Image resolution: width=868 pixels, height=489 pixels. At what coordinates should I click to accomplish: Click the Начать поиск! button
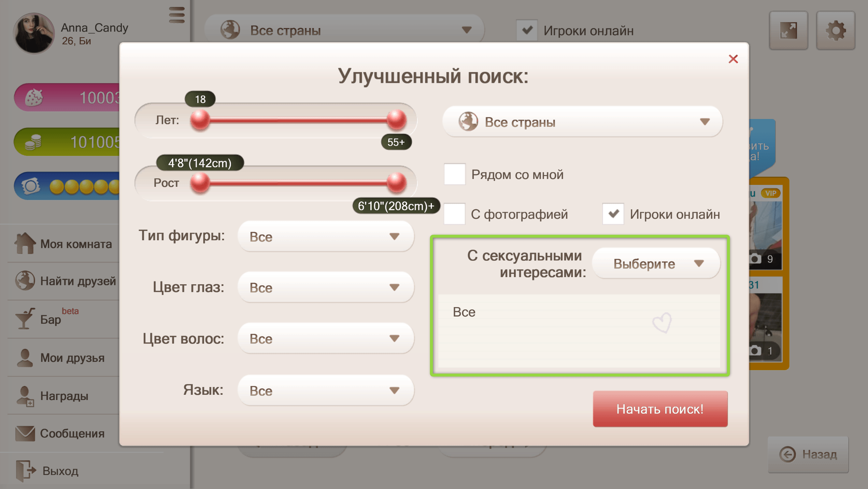pos(660,409)
